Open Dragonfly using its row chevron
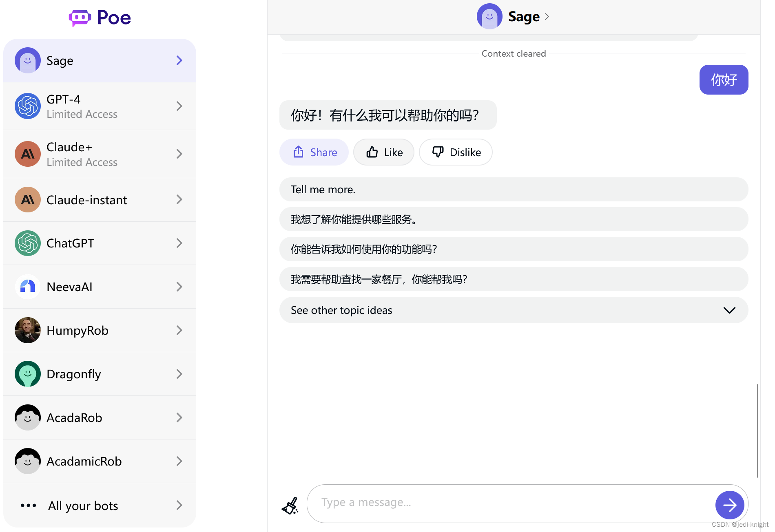Screen dimensions: 775x532 pos(179,374)
